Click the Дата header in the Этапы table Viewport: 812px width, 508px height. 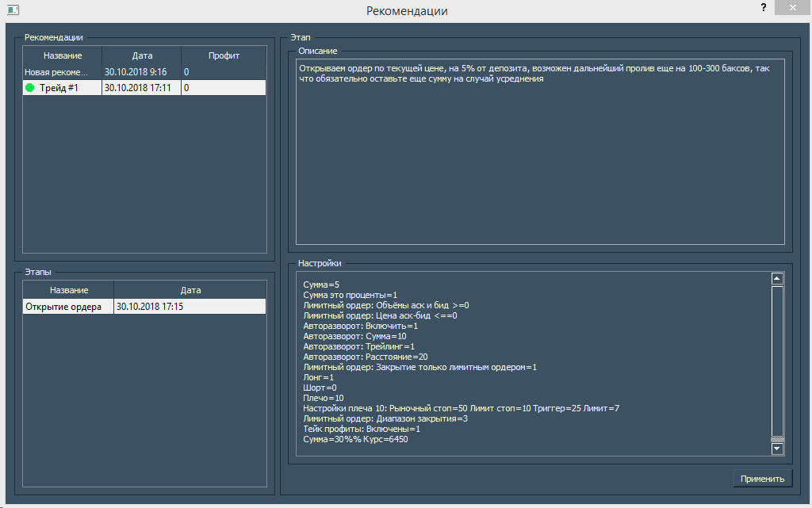[x=190, y=290]
